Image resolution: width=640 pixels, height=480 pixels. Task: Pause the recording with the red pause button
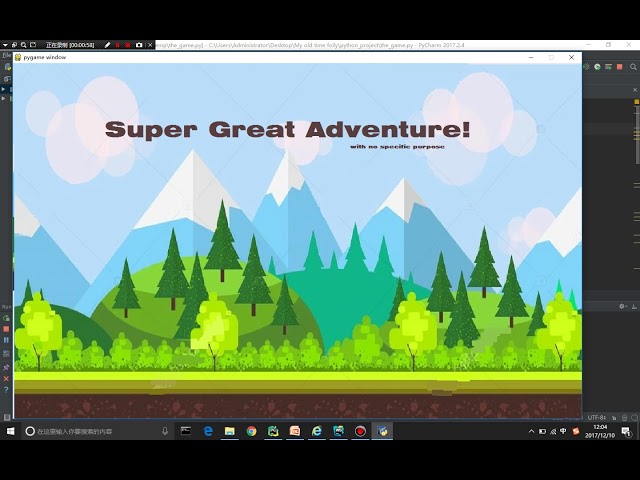(118, 45)
